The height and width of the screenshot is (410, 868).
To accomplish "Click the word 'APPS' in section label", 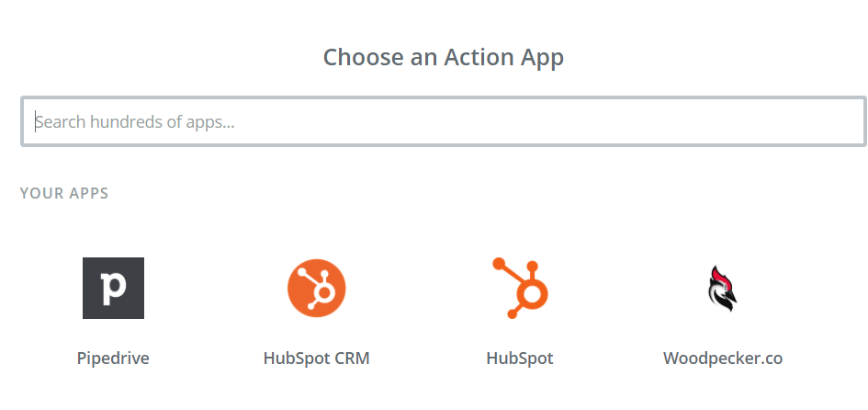I will 89,193.
